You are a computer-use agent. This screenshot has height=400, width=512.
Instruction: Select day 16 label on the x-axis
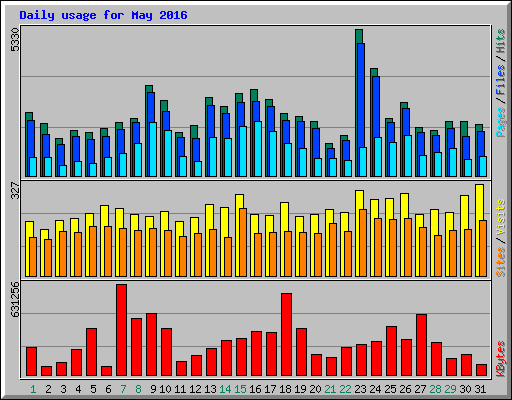[x=255, y=389]
